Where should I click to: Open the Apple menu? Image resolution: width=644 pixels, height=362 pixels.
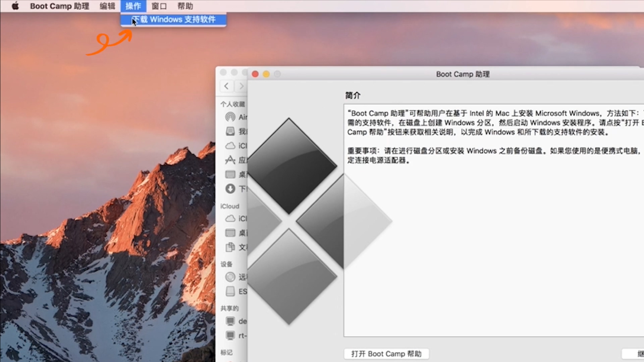click(15, 6)
